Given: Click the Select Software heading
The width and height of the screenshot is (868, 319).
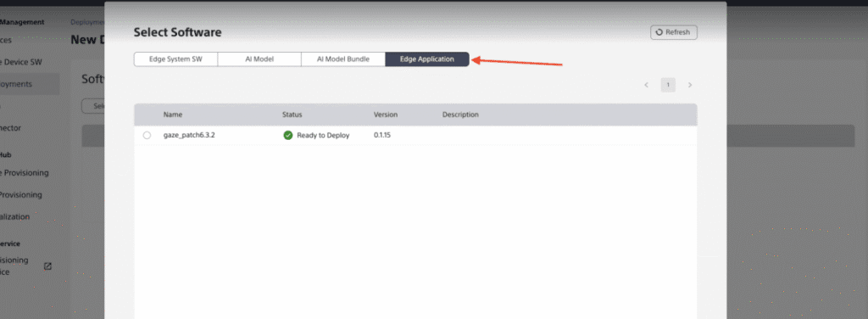Looking at the screenshot, I should [x=177, y=32].
